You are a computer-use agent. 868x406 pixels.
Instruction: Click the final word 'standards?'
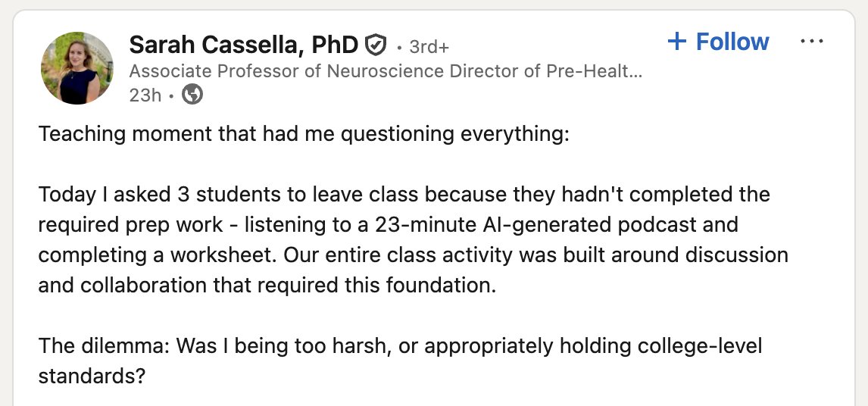[92, 376]
